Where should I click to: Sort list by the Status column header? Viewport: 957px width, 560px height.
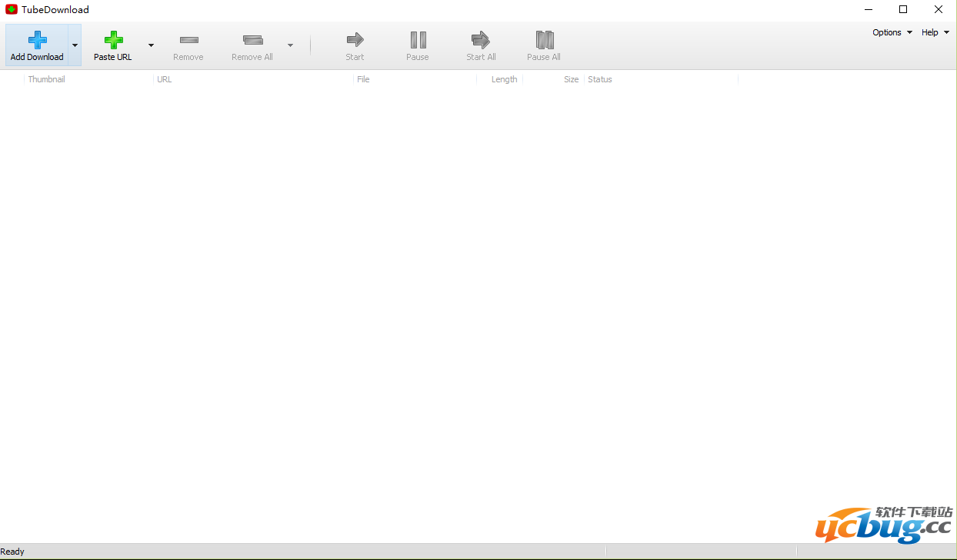600,79
